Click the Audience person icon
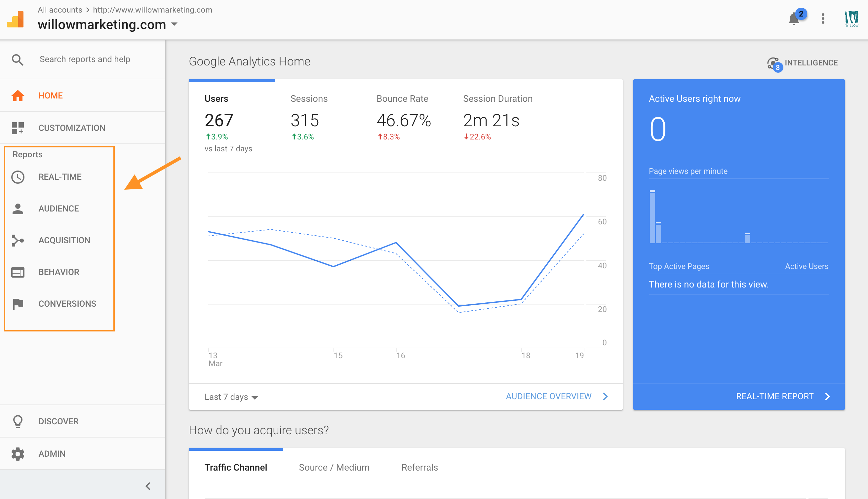 tap(18, 209)
